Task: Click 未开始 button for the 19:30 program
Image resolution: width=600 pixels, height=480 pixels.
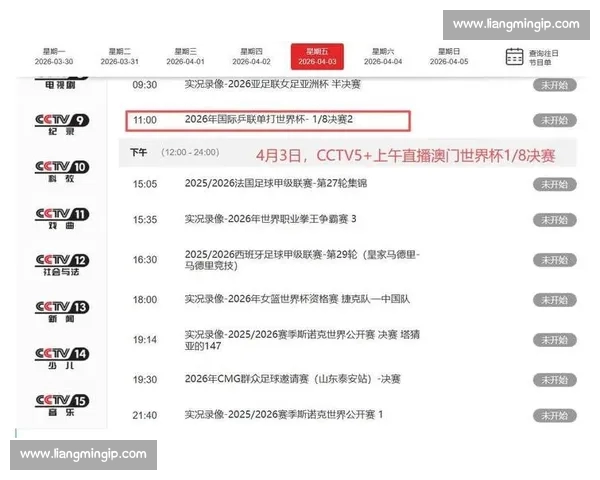Action: point(554,380)
